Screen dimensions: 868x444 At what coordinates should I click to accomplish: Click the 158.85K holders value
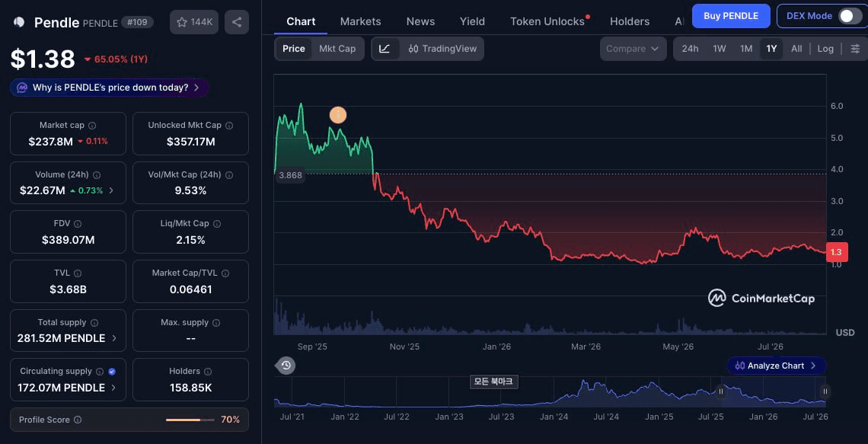coord(190,388)
